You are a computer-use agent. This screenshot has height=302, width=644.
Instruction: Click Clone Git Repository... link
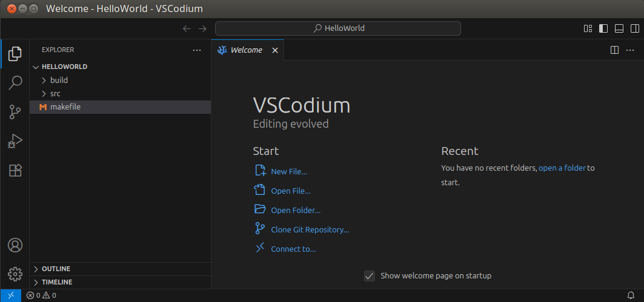tap(310, 230)
